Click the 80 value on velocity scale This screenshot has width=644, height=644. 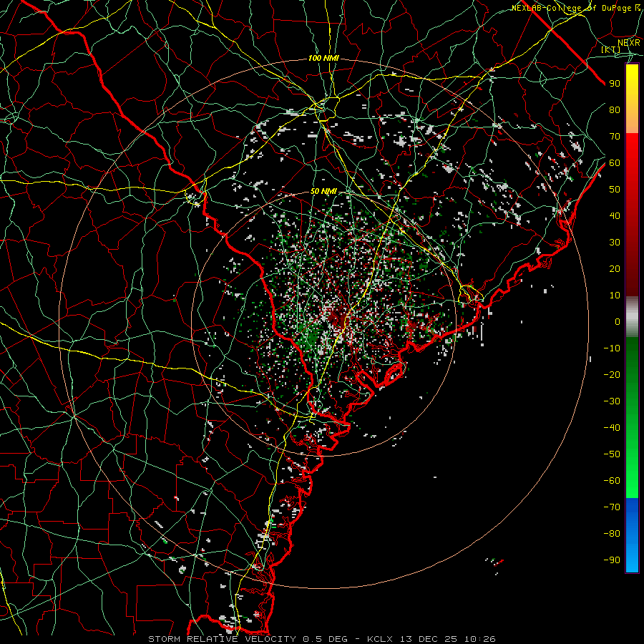pyautogui.click(x=615, y=110)
